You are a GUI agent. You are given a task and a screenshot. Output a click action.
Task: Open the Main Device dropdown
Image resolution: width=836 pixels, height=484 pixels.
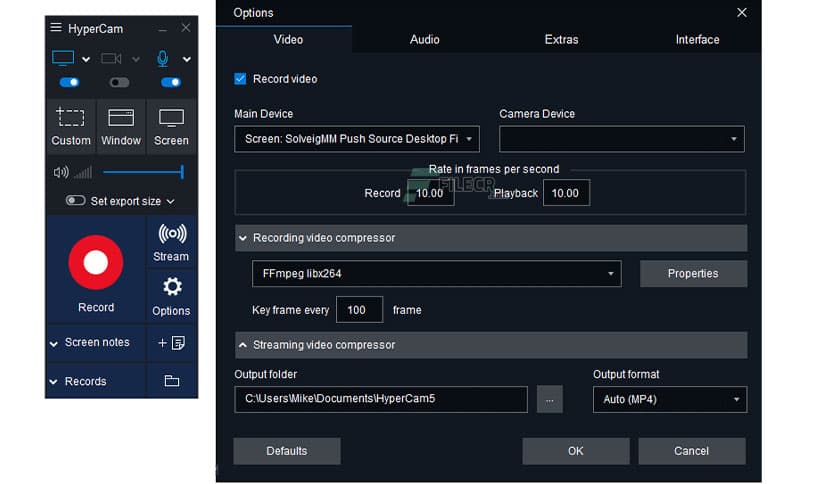coord(357,139)
